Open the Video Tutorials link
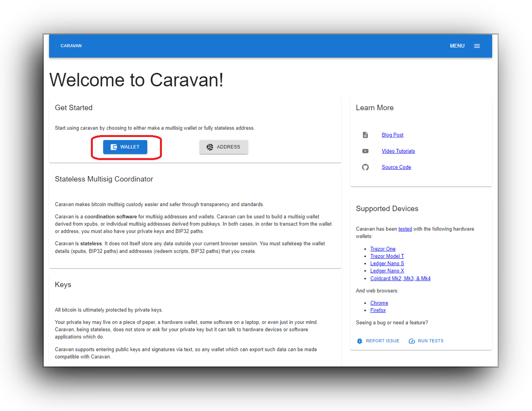Viewport: 532px width, 411px height. coord(398,151)
